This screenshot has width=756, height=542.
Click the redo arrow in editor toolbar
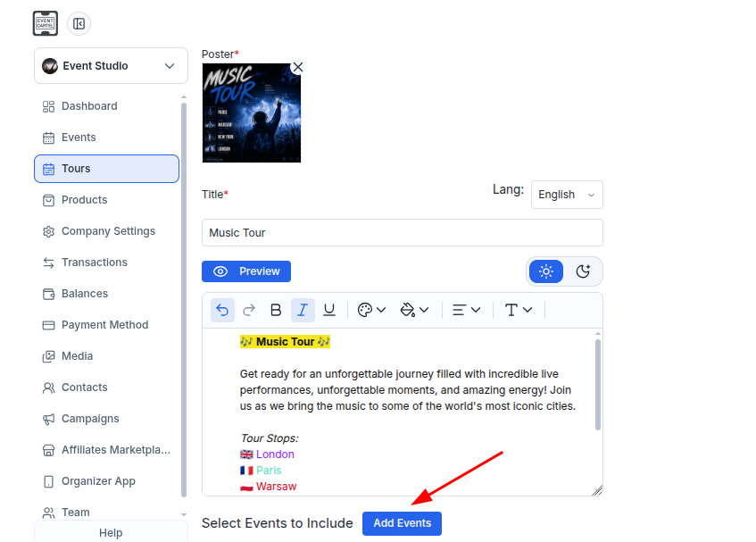(249, 310)
